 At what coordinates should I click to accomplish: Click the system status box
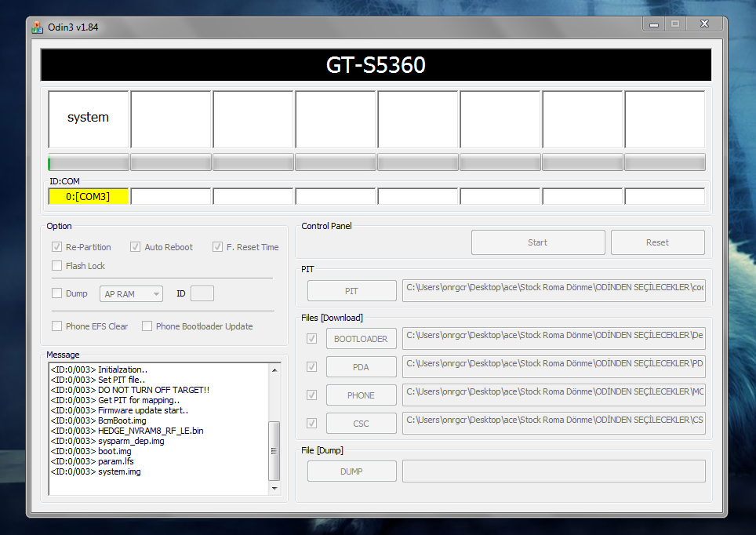tap(89, 118)
